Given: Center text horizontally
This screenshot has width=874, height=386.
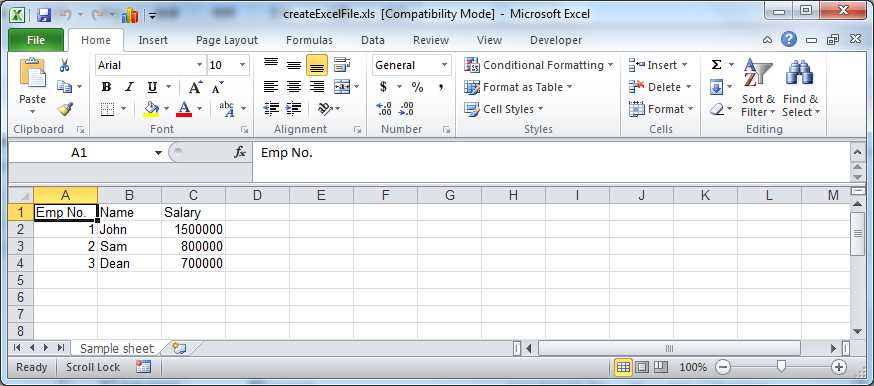Looking at the screenshot, I should 294,87.
